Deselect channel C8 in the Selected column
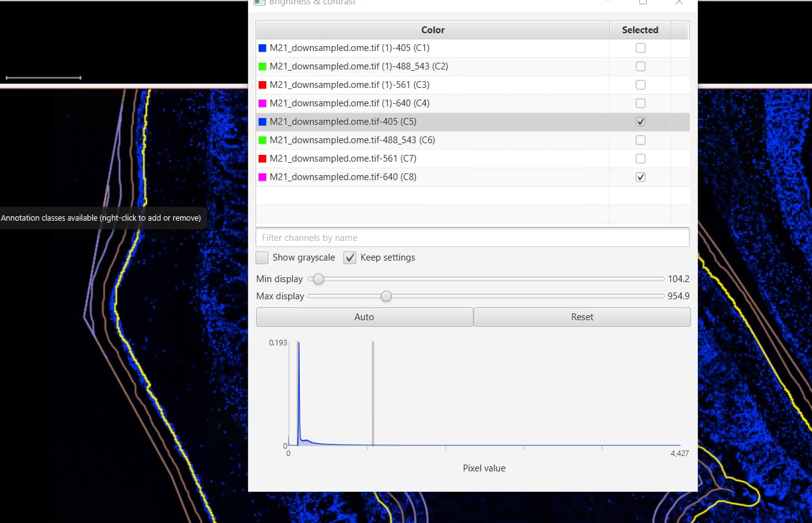This screenshot has width=812, height=523. click(641, 176)
